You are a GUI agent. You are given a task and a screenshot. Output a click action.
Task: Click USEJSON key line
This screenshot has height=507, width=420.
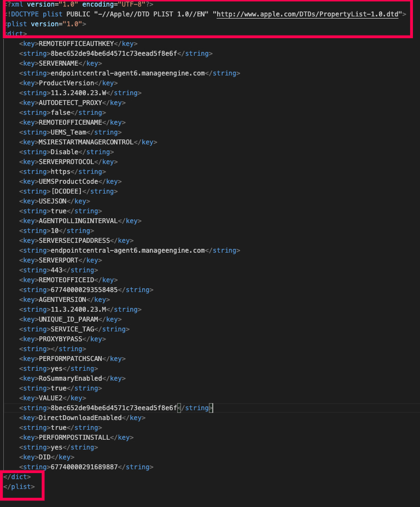tap(55, 201)
